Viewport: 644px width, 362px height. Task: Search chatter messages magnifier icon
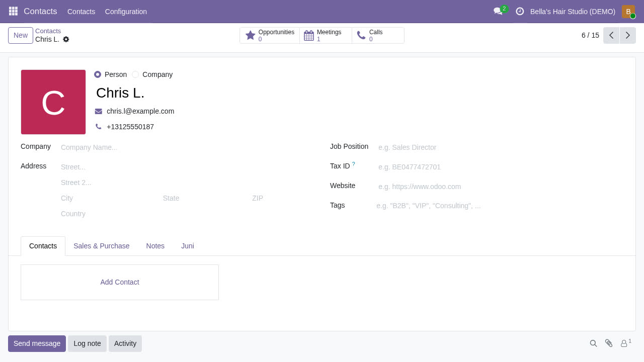[593, 343]
